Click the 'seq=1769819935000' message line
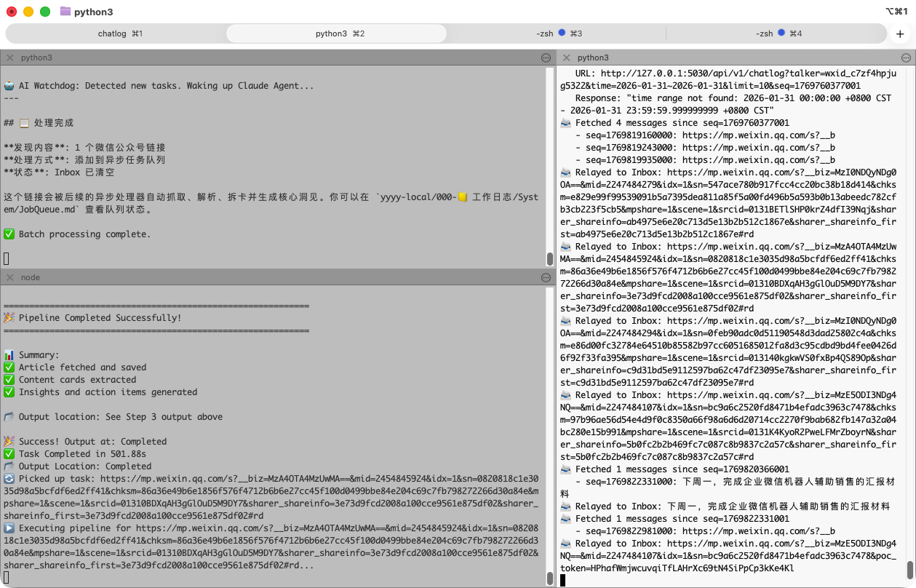This screenshot has height=588, width=916. 704,160
